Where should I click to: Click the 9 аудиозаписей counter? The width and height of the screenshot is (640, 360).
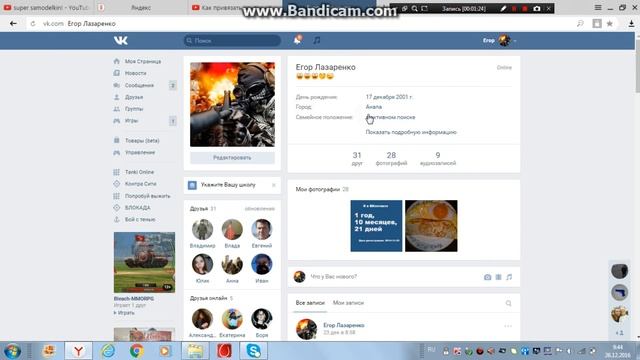(x=438, y=158)
